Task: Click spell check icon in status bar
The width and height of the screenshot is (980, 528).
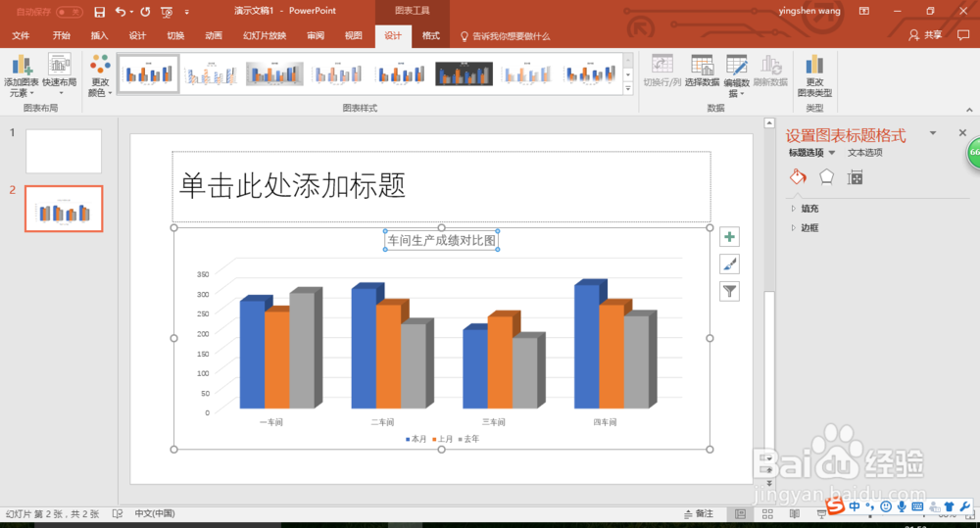Action: coord(118,513)
